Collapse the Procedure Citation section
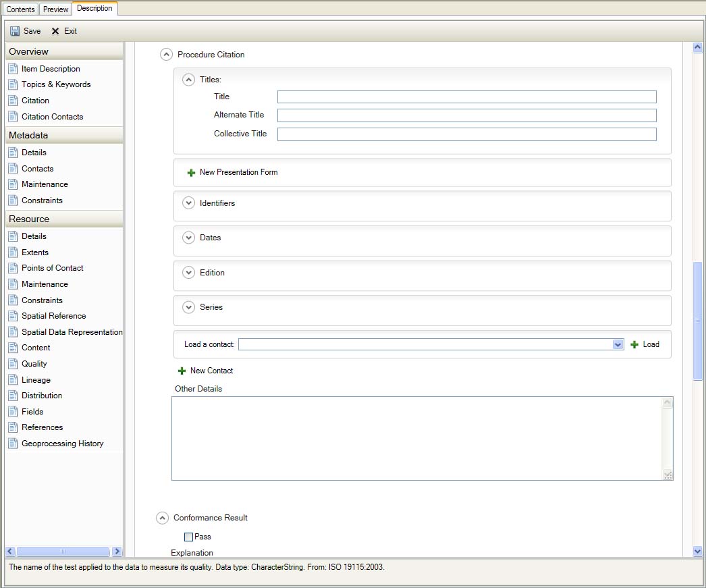This screenshot has height=588, width=706. 166,55
